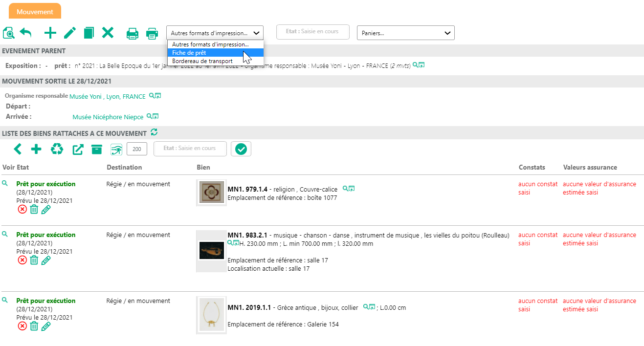Image resolution: width=644 pixels, height=346 pixels.
Task: Click the search document icon in top toolbar
Action: click(9, 33)
